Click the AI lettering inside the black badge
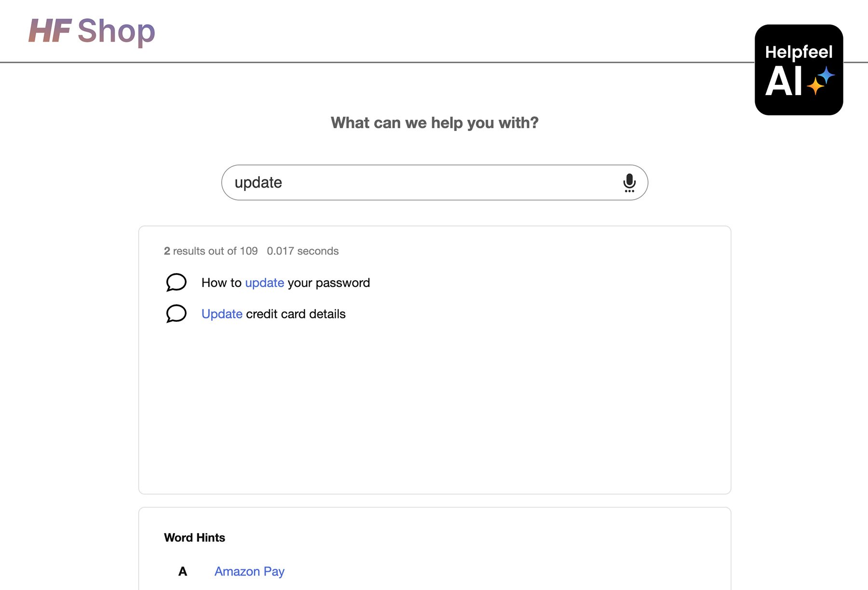Screen dimensions: 868x590 point(784,81)
